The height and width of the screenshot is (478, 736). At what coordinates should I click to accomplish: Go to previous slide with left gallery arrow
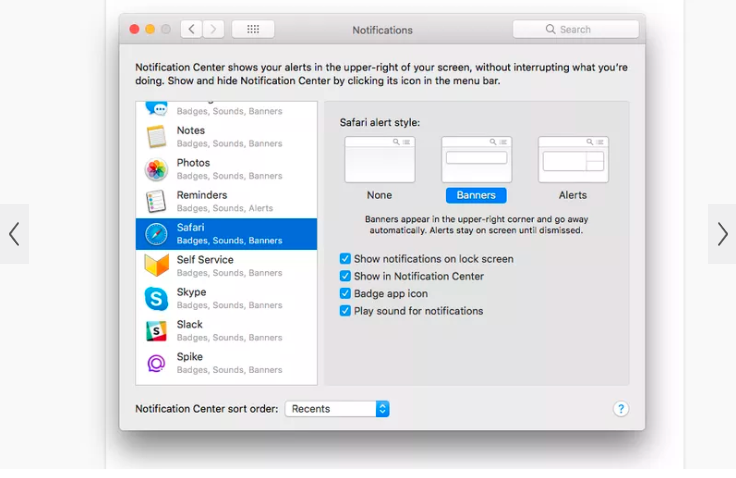pyautogui.click(x=14, y=234)
